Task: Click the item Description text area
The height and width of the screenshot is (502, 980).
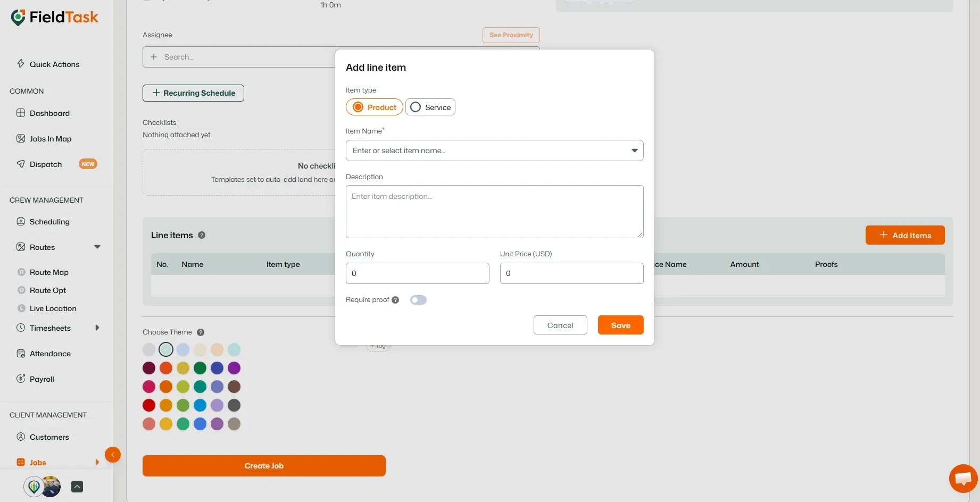Action: coord(495,212)
